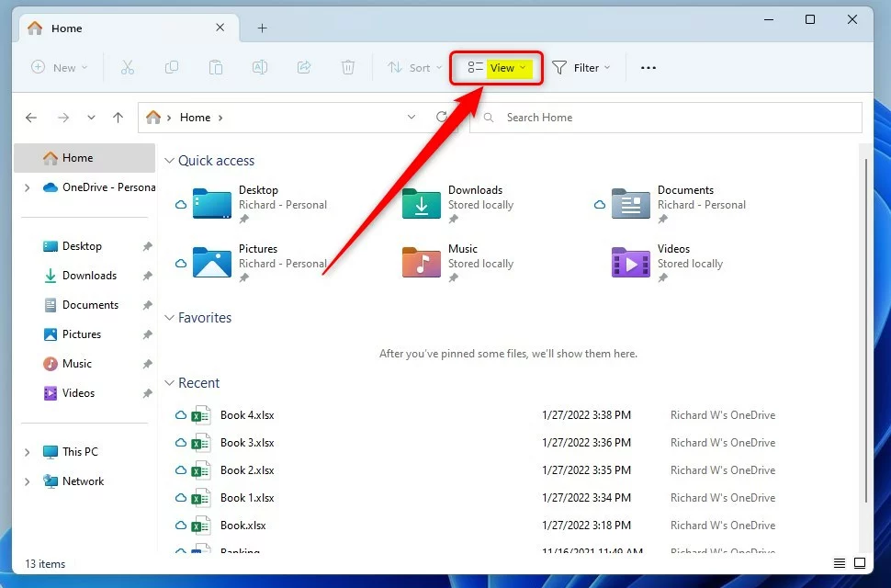This screenshot has height=588, width=891.
Task: Switch to large thumbnails view toggle
Action: (860, 563)
